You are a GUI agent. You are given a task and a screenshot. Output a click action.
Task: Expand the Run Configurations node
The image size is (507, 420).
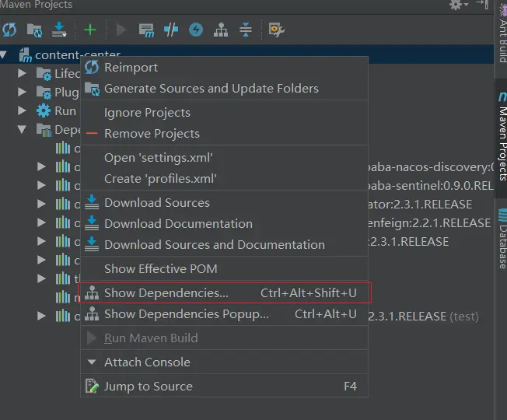[22, 110]
